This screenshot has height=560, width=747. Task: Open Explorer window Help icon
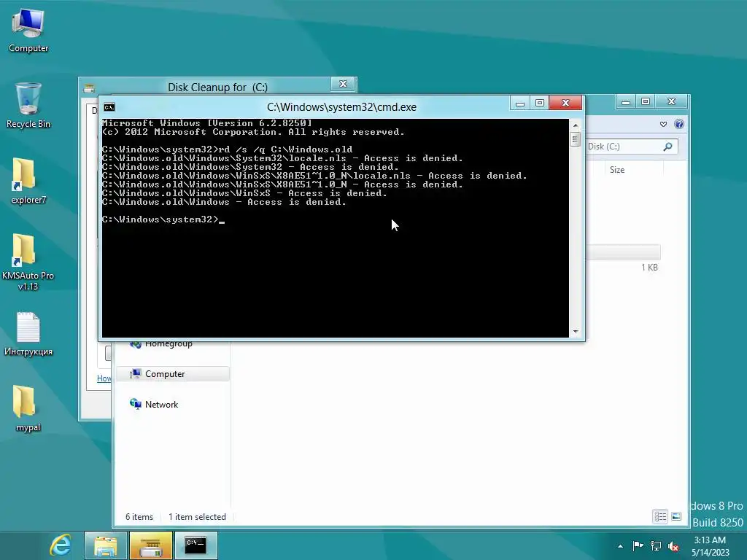pyautogui.click(x=679, y=124)
